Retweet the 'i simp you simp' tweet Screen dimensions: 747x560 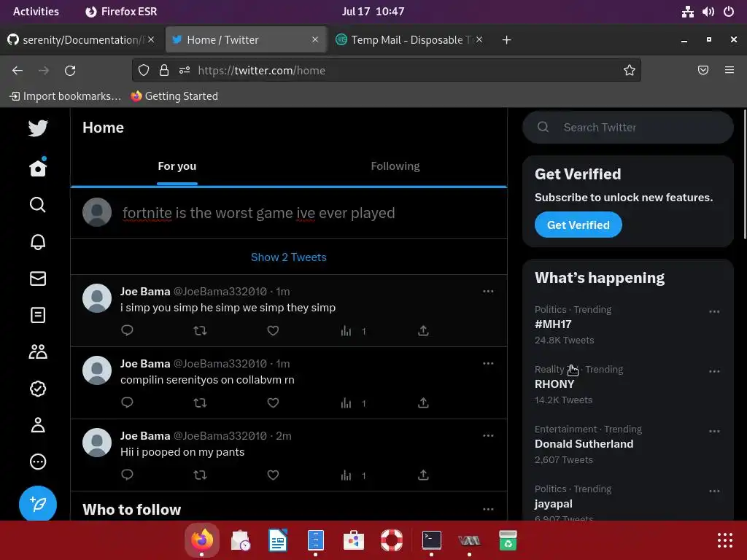(200, 330)
